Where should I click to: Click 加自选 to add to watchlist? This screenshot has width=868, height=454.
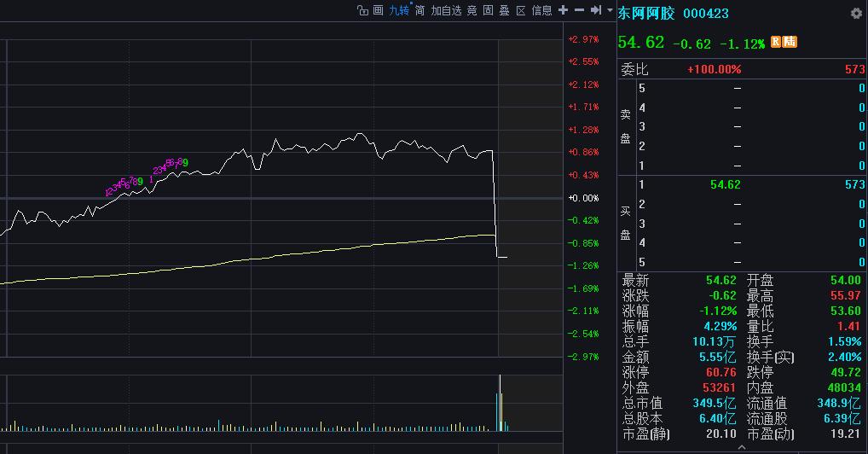point(446,10)
